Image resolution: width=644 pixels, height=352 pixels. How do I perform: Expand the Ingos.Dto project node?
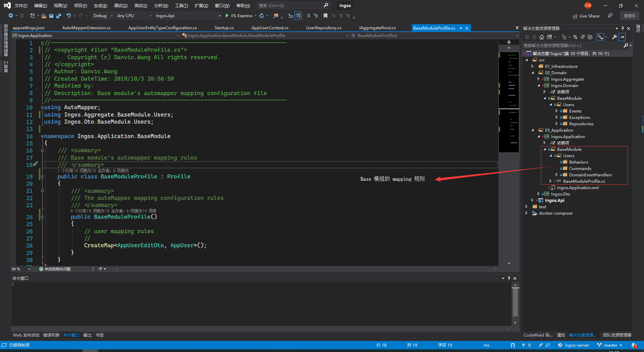click(x=539, y=194)
